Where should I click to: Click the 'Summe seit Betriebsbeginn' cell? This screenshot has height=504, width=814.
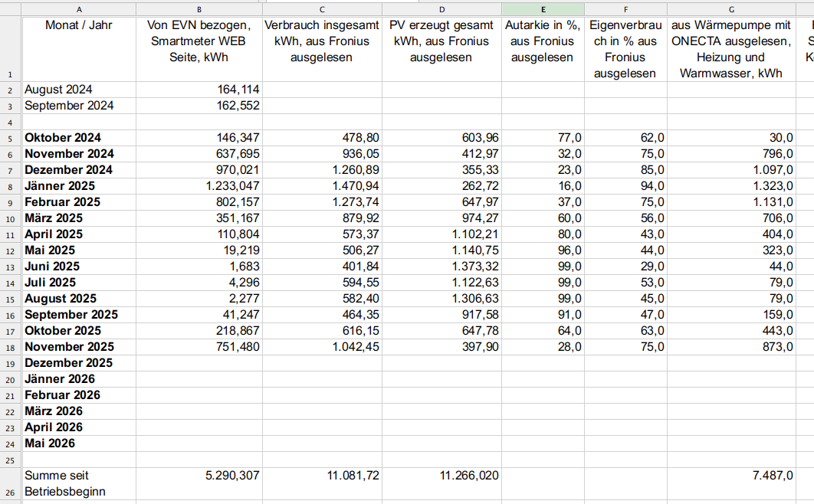(79, 483)
